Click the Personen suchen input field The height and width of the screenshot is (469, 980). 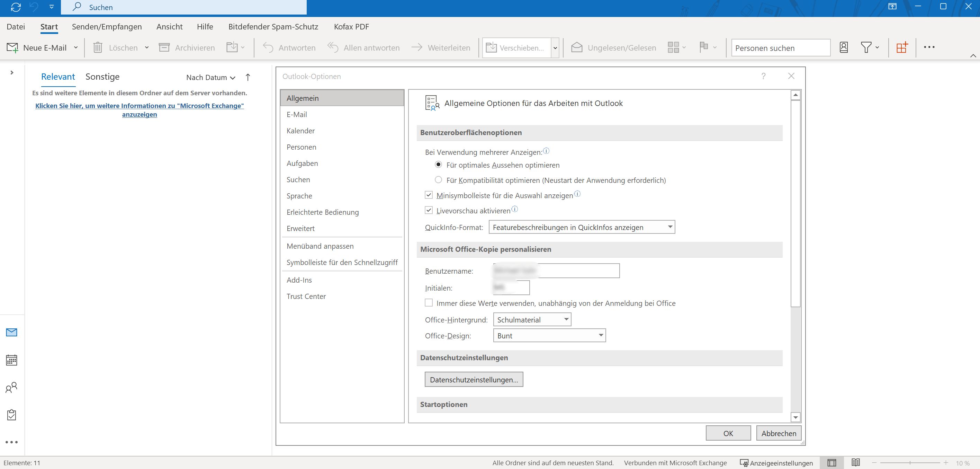(x=781, y=48)
